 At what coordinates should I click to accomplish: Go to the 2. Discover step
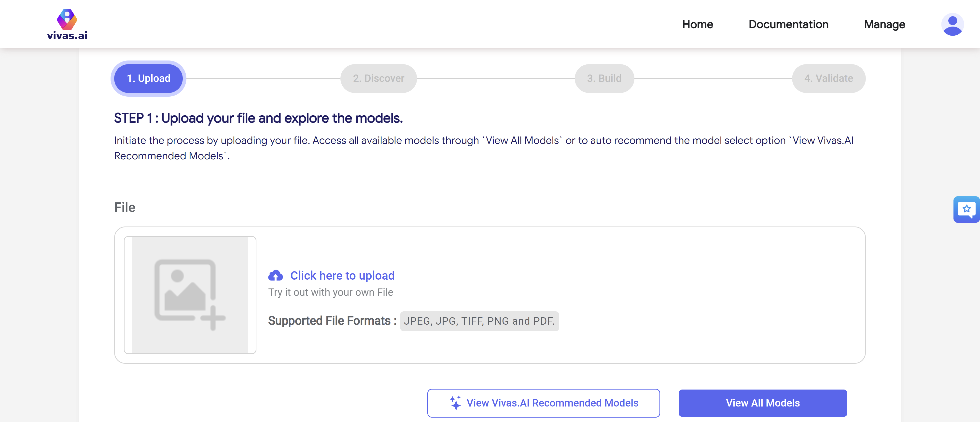pyautogui.click(x=378, y=78)
